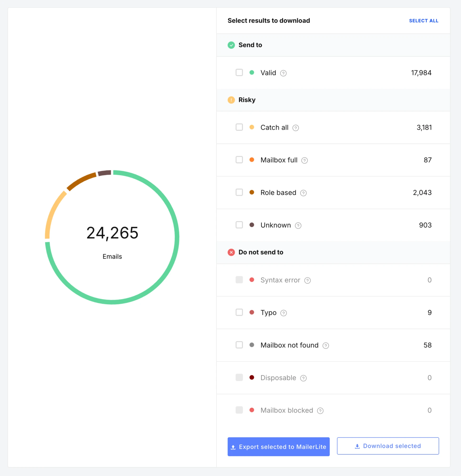Viewport: 461px width, 476px height.
Task: Click the Mailbox full count 87
Action: point(428,160)
